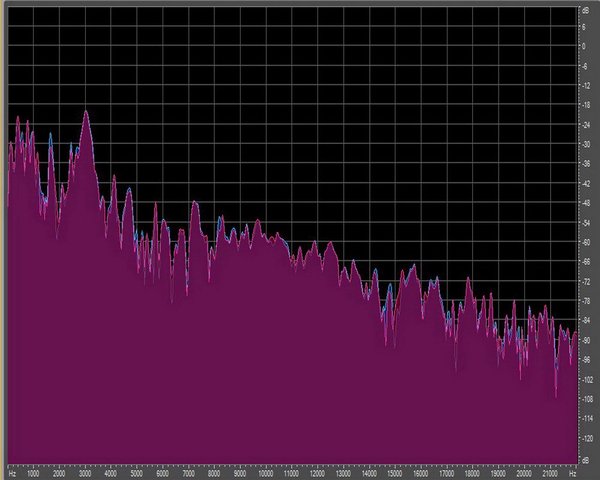Pick the 15000 Hz axis tick label
This screenshot has height=480, width=600.
tap(395, 474)
